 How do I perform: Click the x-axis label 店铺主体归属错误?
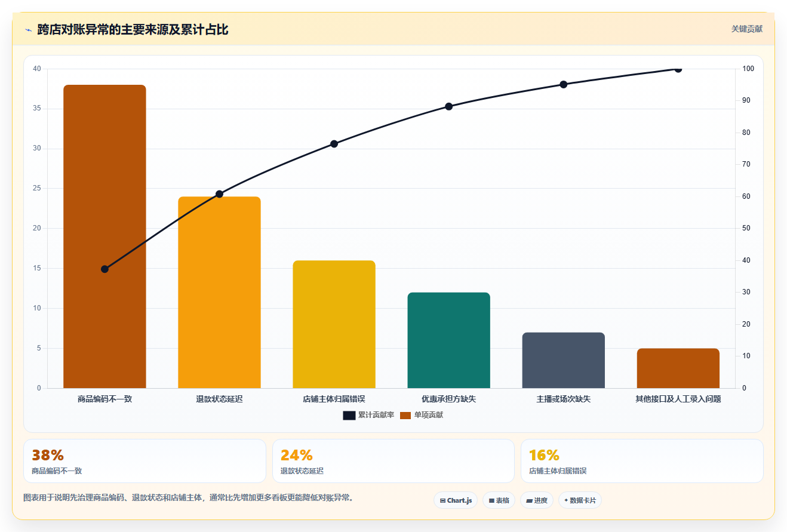pyautogui.click(x=334, y=399)
